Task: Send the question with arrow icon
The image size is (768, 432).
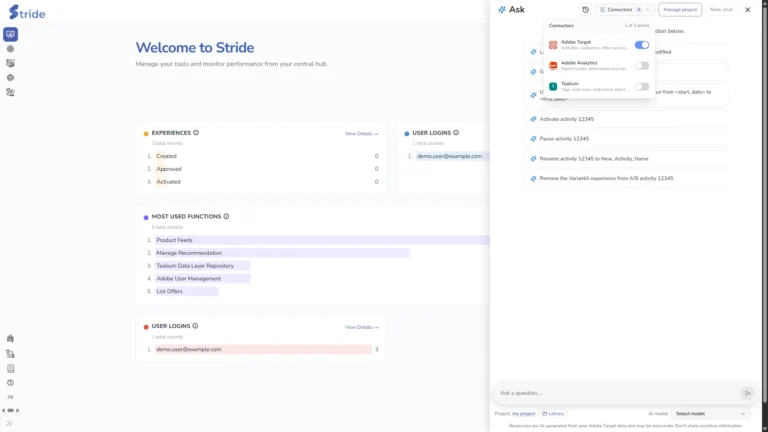Action: [747, 393]
